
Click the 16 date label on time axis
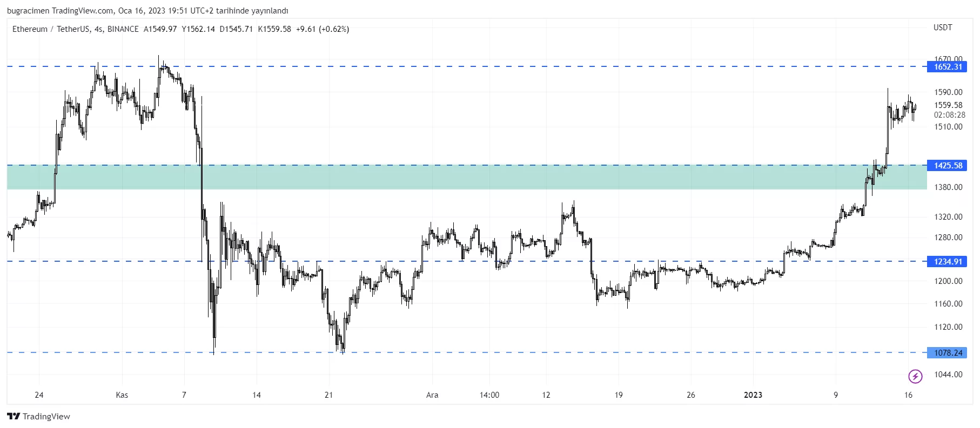pyautogui.click(x=908, y=395)
